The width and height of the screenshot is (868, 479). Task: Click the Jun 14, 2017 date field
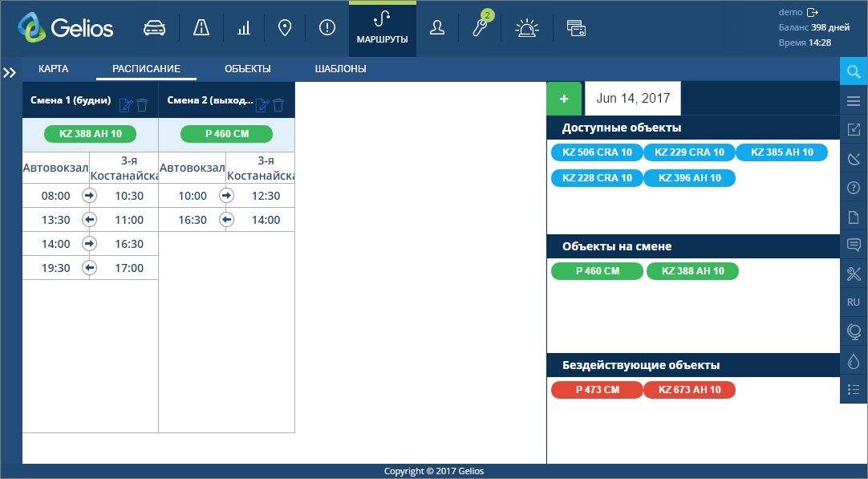coord(633,99)
